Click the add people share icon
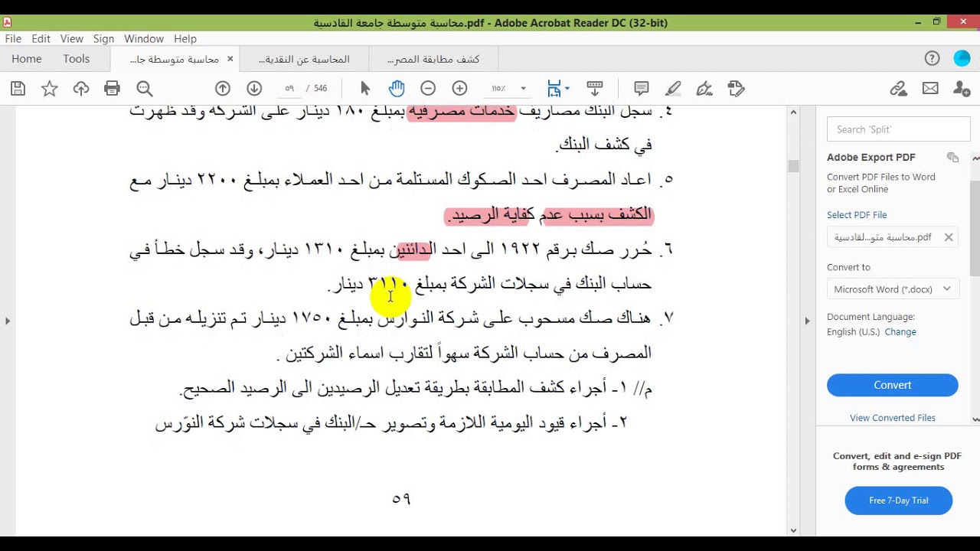Screen dimensions: 980x551 coord(962,89)
